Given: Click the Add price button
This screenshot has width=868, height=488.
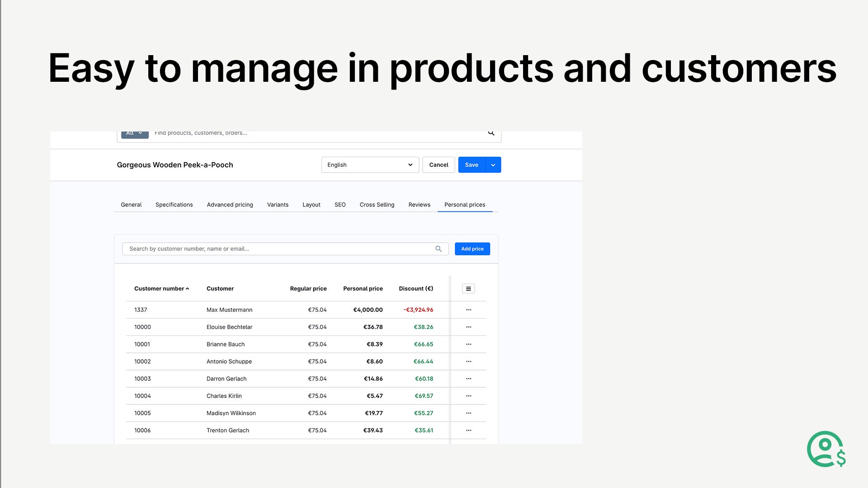Looking at the screenshot, I should 472,249.
